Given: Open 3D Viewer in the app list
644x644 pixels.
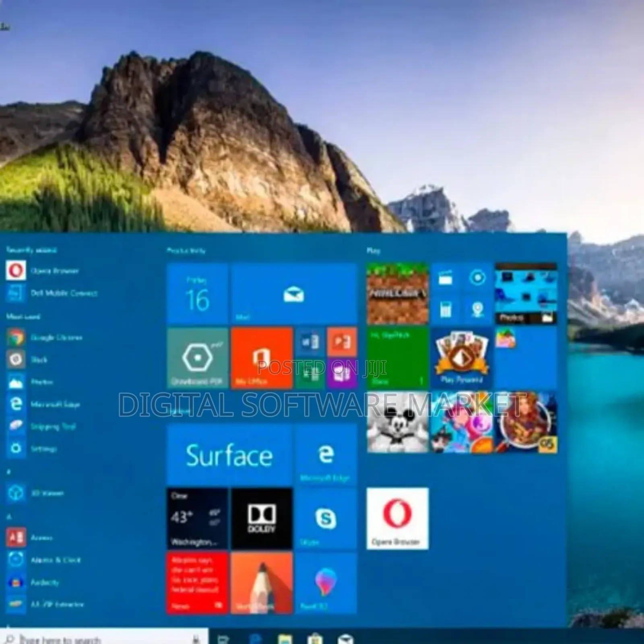Looking at the screenshot, I should click(x=35, y=493).
